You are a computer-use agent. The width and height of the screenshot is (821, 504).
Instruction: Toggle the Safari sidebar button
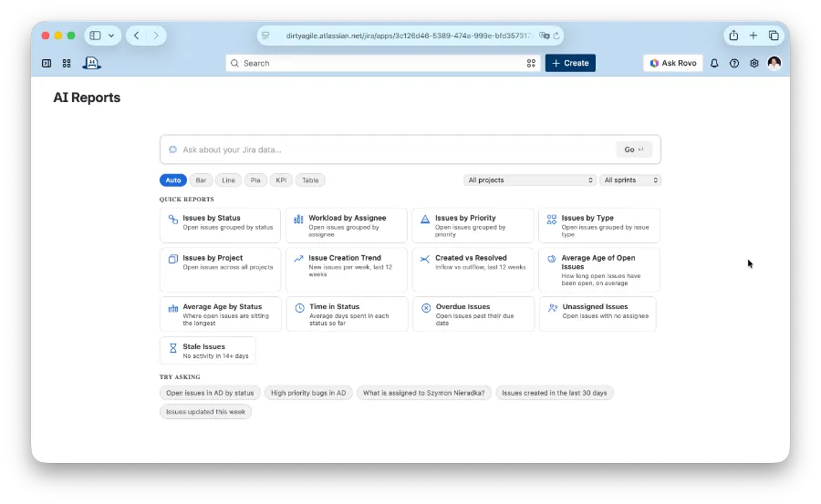95,36
